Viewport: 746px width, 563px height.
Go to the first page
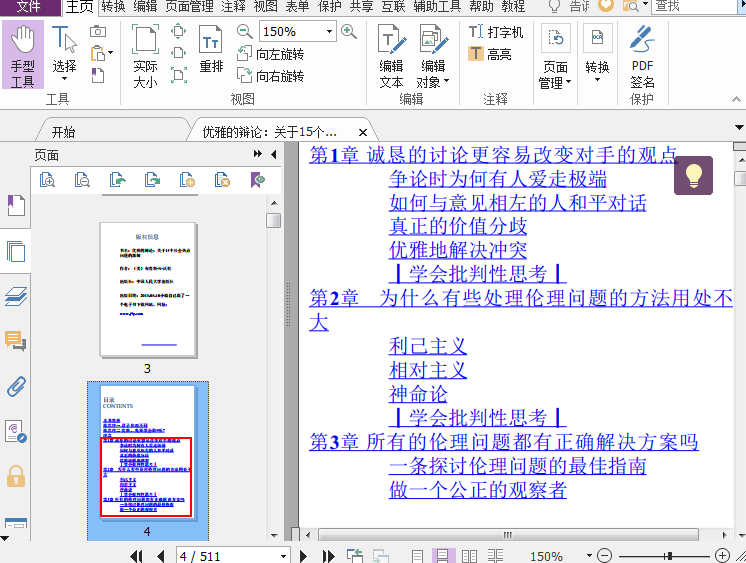click(136, 556)
